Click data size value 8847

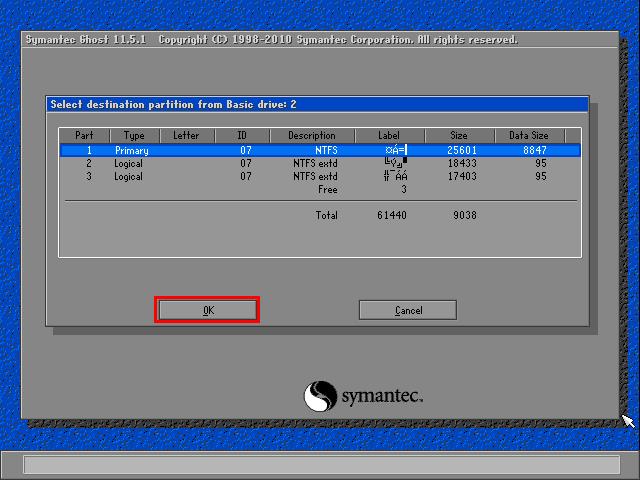pyautogui.click(x=535, y=150)
